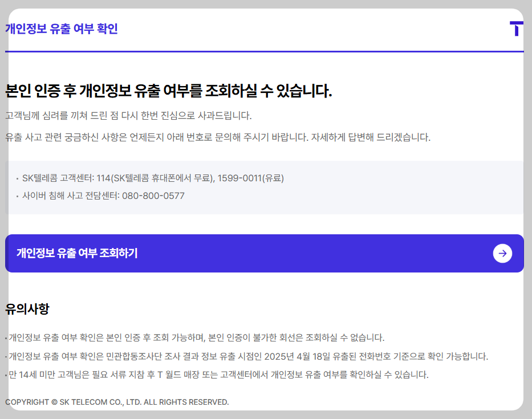Click the 유의사항 section heading
532x419 pixels.
click(27, 309)
